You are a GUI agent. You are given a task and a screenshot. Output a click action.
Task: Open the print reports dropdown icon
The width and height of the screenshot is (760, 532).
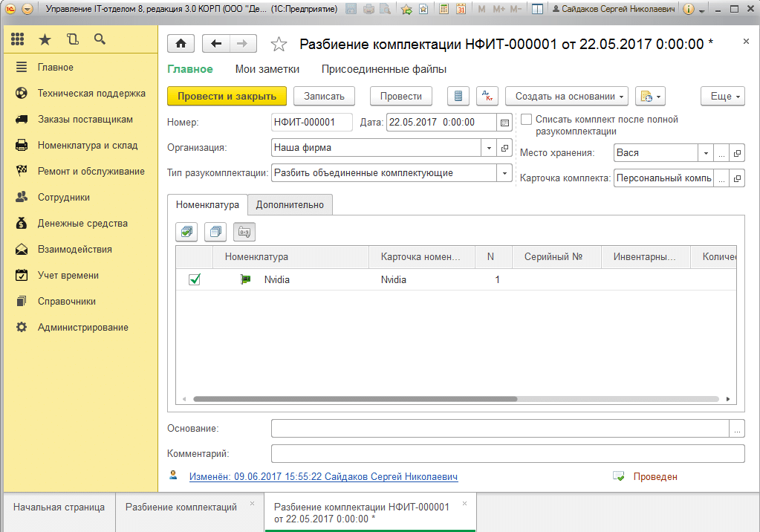pos(651,96)
